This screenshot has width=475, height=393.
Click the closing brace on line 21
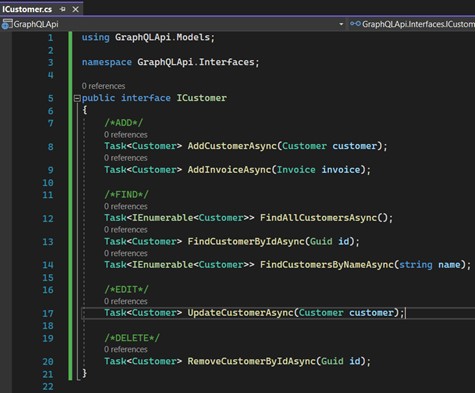click(x=85, y=373)
